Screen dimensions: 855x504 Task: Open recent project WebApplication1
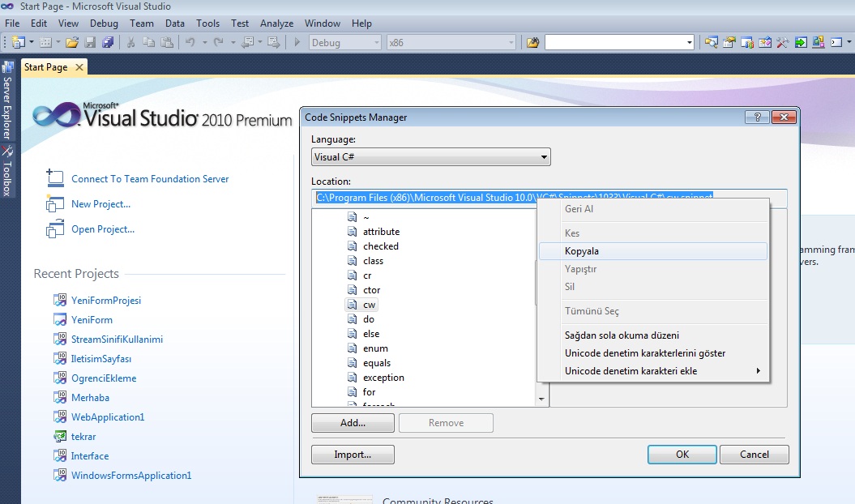(x=108, y=417)
